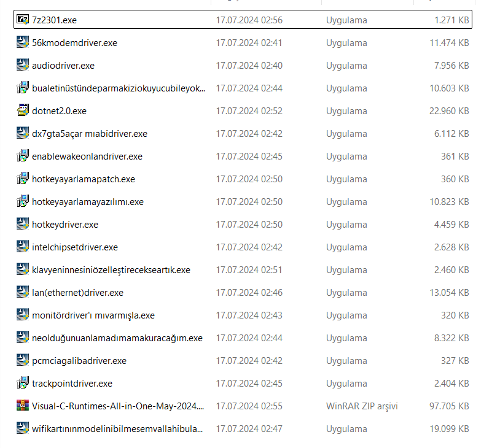This screenshot has height=448, width=492.
Task: Select the date 17.07.2024 02:52
Action: click(249, 111)
